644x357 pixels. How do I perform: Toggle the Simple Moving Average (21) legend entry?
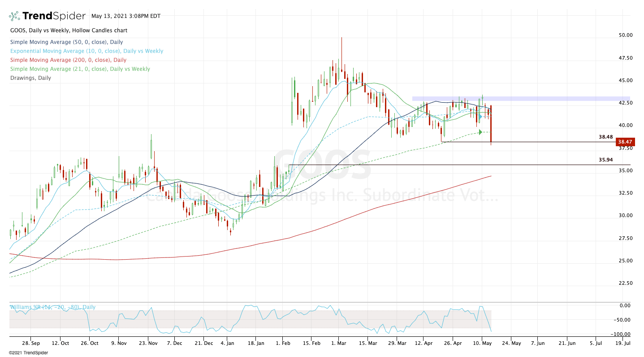pyautogui.click(x=80, y=69)
